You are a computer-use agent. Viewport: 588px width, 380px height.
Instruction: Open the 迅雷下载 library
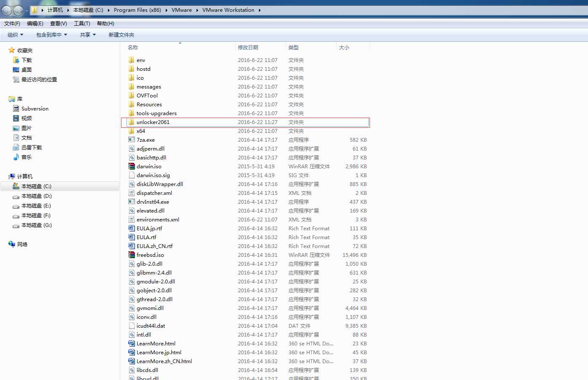pyautogui.click(x=32, y=147)
